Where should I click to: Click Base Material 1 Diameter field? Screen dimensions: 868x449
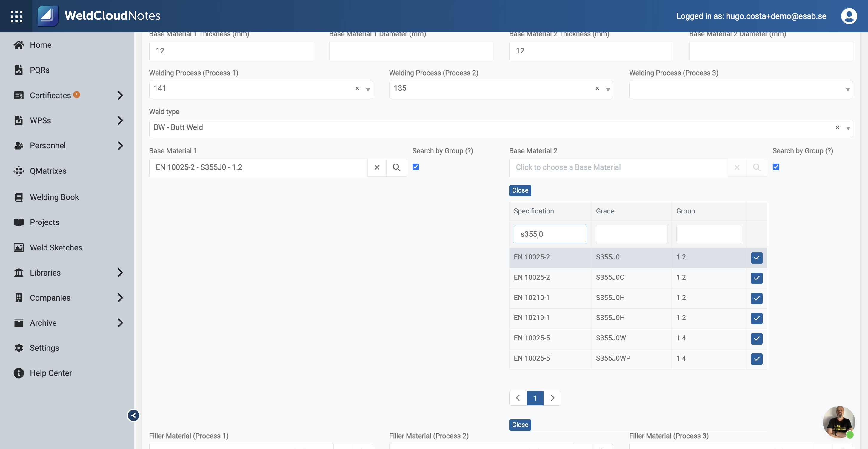411,51
